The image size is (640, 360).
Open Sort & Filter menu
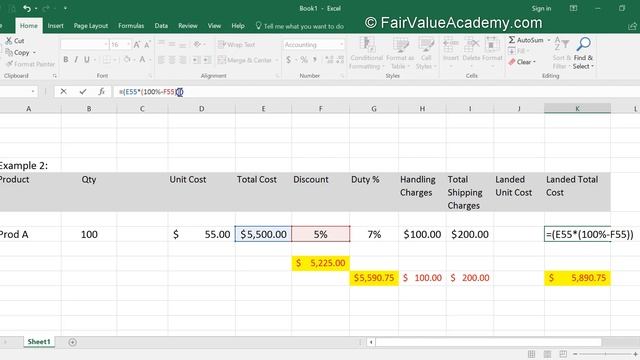pyautogui.click(x=561, y=53)
